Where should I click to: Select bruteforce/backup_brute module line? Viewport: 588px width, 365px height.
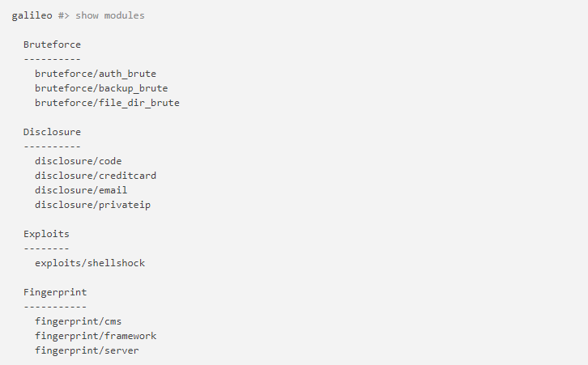101,88
